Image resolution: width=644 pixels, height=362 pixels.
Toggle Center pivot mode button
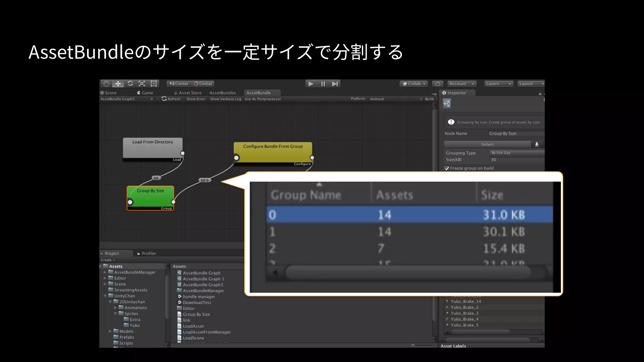179,84
